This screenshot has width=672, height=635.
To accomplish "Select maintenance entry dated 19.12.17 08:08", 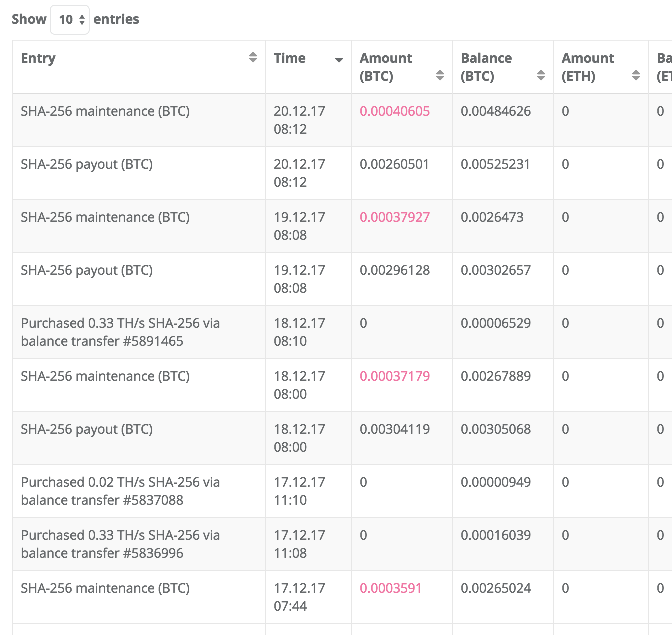I will pyautogui.click(x=105, y=217).
